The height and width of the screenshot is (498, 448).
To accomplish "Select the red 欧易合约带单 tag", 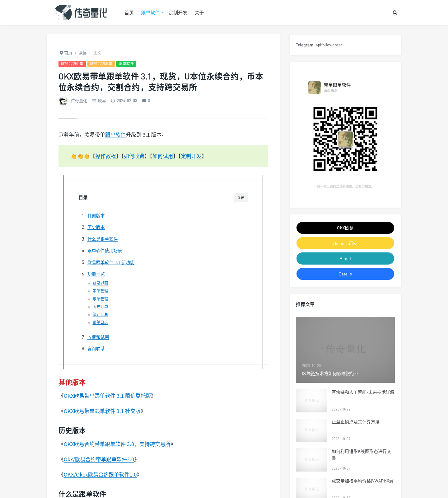I will pos(72,64).
